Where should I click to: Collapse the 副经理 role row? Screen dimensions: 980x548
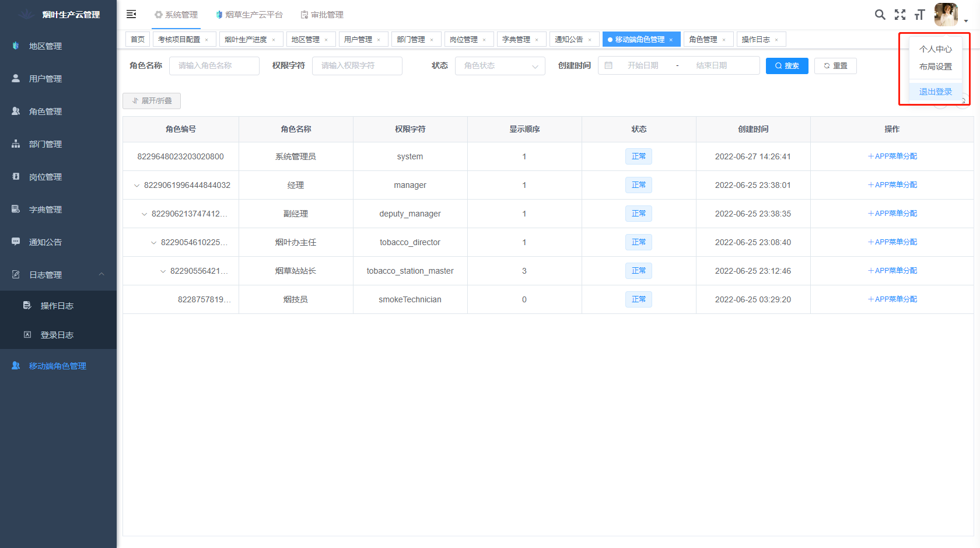point(145,214)
